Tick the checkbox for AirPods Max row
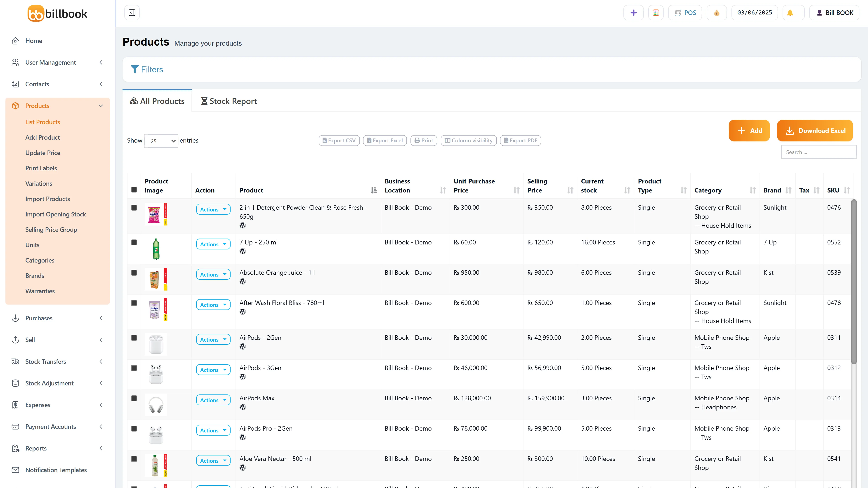 (x=134, y=398)
